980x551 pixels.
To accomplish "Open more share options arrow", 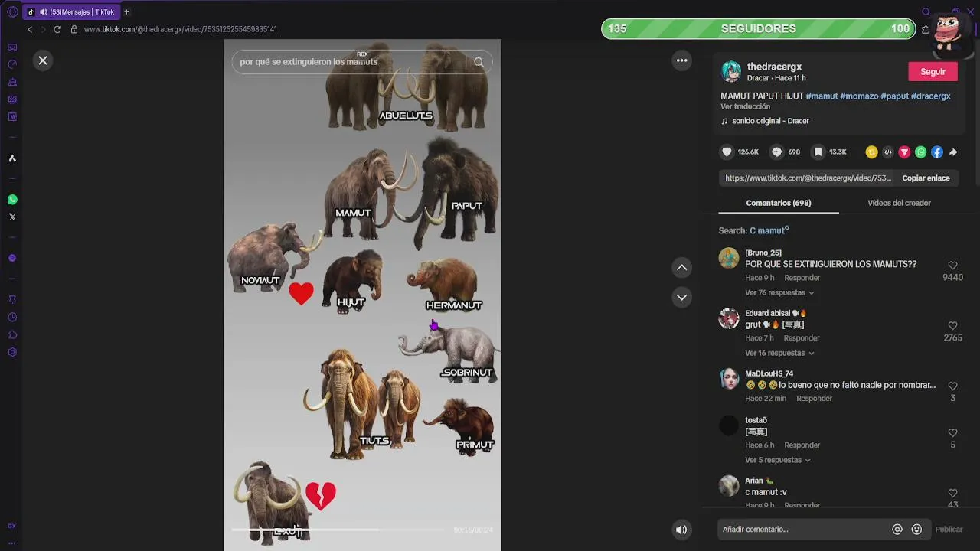I will pyautogui.click(x=953, y=152).
